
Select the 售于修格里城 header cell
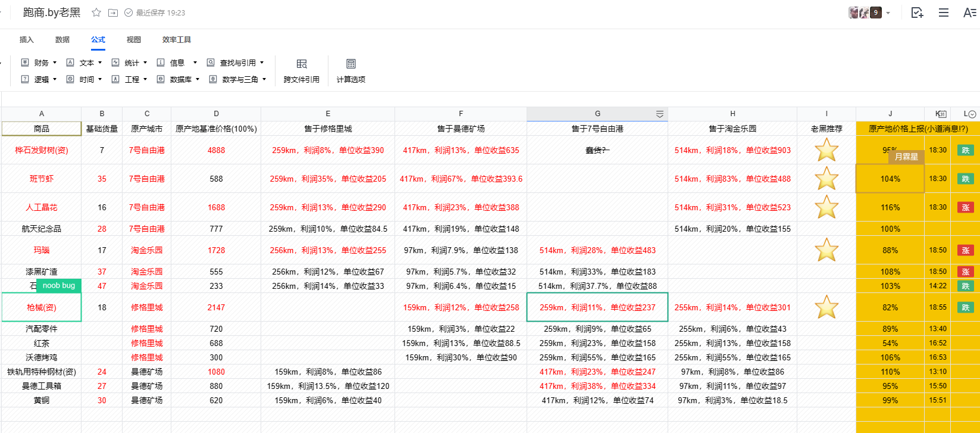point(328,129)
